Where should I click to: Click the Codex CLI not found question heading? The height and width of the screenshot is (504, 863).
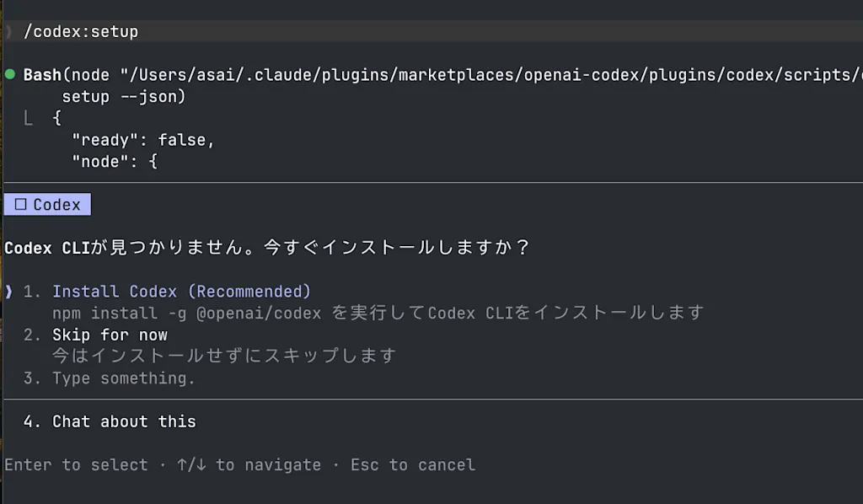click(x=267, y=248)
